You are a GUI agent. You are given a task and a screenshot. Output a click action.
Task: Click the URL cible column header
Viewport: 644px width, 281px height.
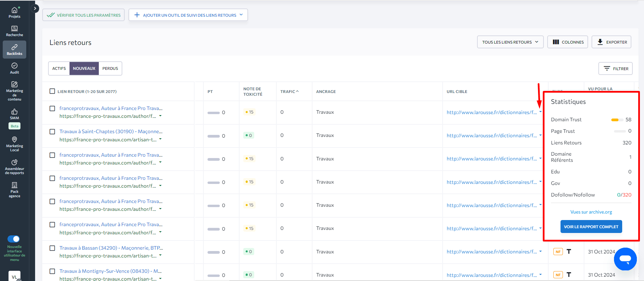(x=457, y=92)
